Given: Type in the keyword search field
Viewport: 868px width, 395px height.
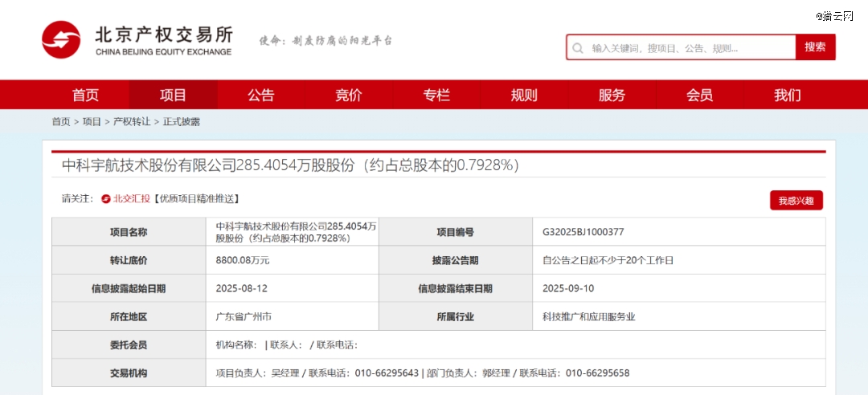Looking at the screenshot, I should [687, 48].
